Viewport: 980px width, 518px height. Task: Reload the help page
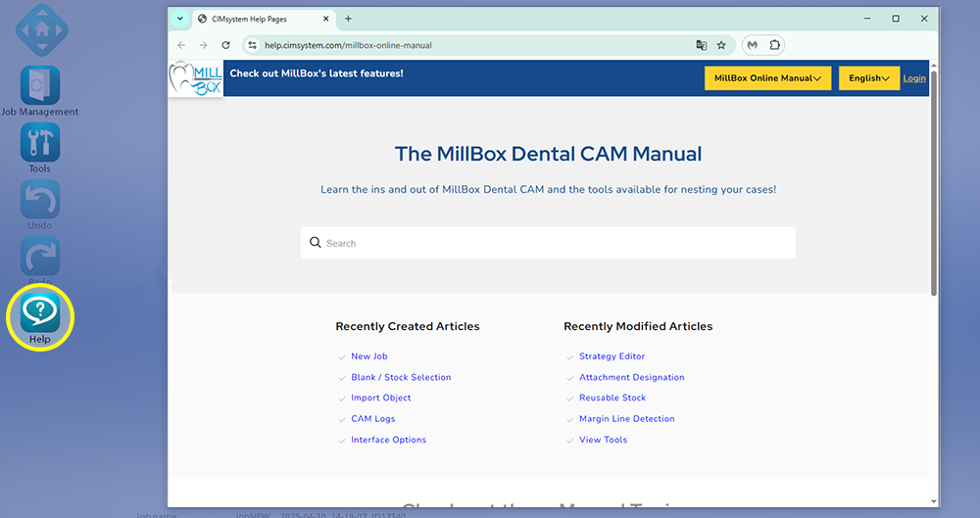tap(225, 45)
